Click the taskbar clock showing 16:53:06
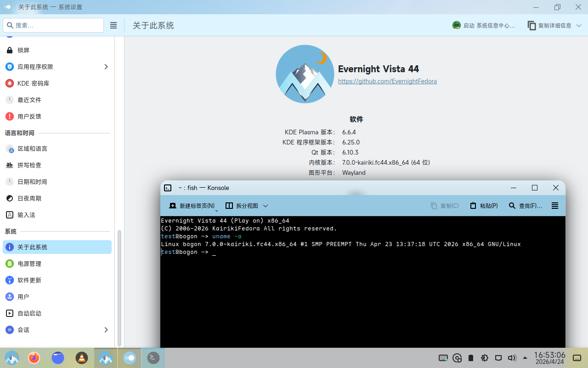 (x=549, y=358)
